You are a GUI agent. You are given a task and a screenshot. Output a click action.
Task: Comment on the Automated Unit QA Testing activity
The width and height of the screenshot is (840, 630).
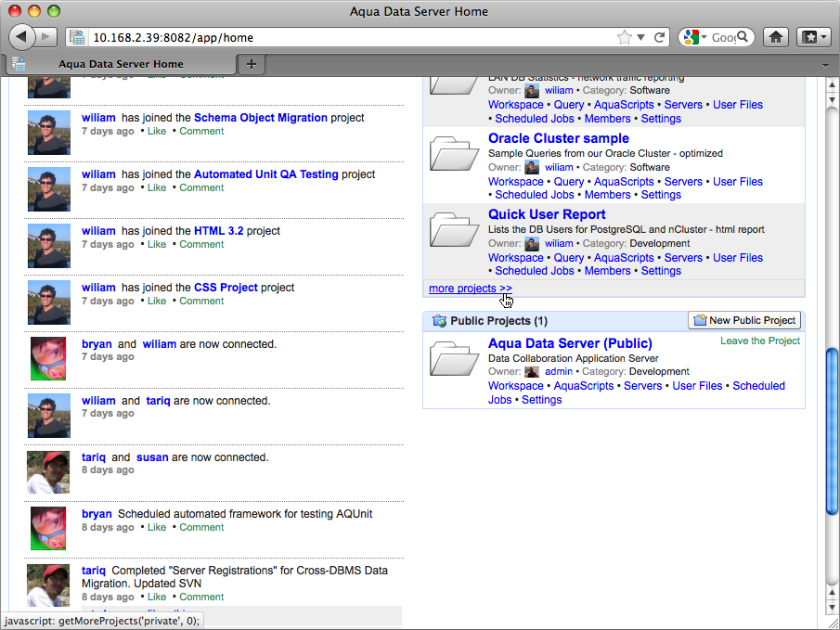[201, 188]
